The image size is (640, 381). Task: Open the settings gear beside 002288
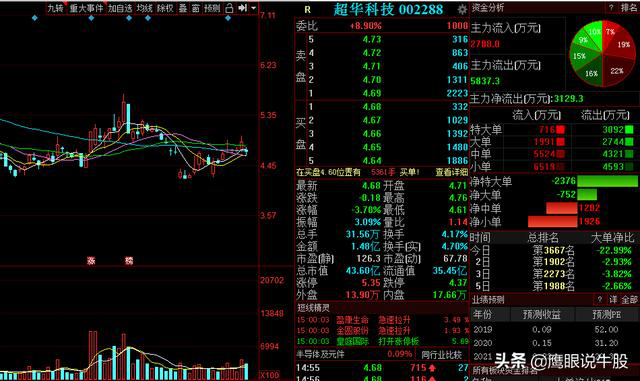[x=462, y=9]
